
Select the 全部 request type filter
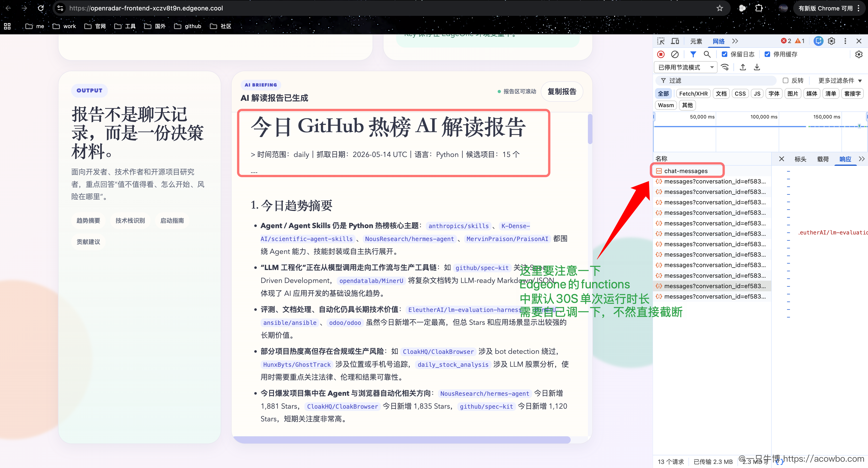[x=664, y=94]
